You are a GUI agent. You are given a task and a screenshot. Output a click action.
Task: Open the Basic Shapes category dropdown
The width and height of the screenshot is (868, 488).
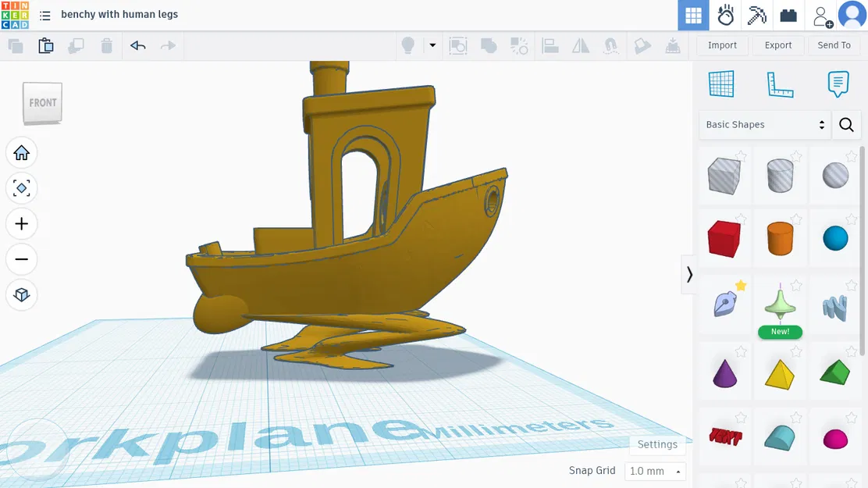click(764, 124)
